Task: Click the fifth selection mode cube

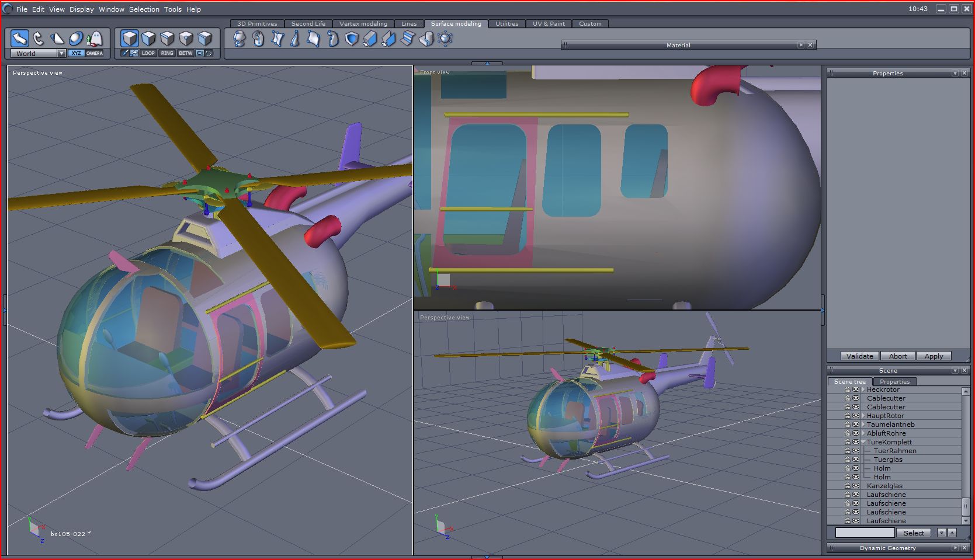Action: (204, 39)
